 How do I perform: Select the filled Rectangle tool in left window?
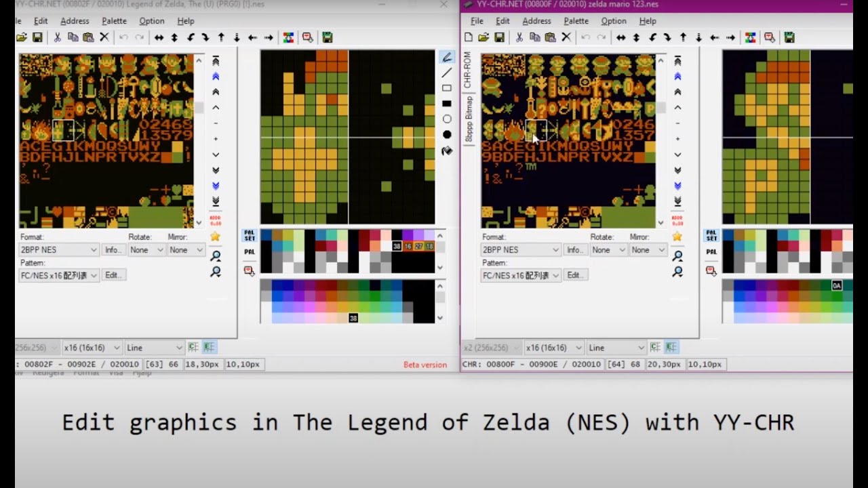[x=447, y=104]
